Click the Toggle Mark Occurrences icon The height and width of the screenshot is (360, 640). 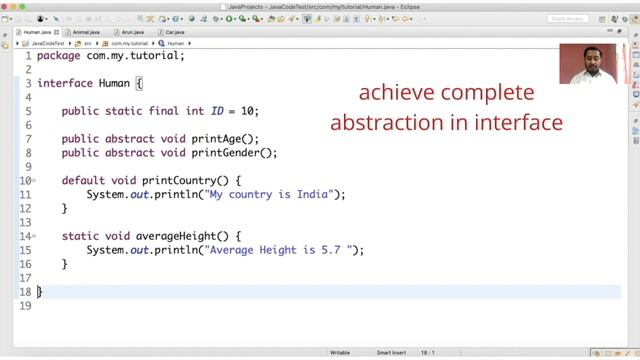(307, 19)
